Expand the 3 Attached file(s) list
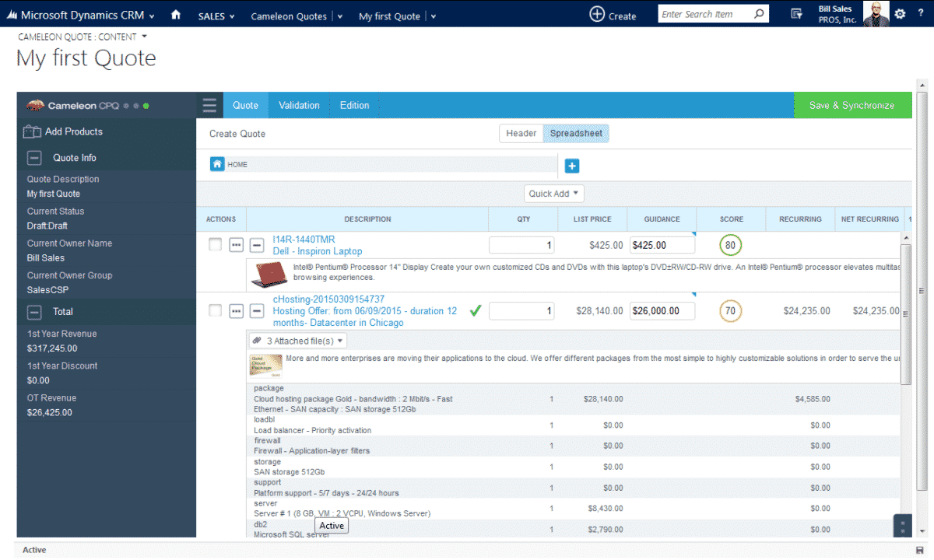This screenshot has height=560, width=934. 297,340
